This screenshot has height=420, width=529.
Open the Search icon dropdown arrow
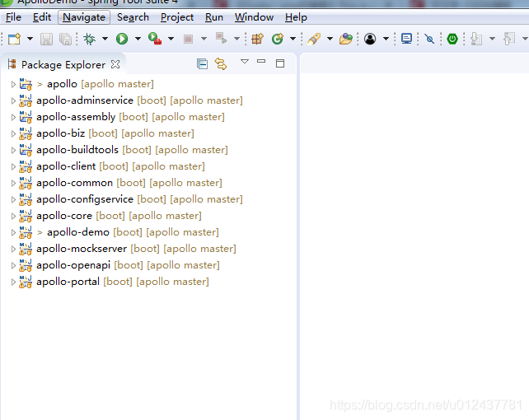[330, 39]
